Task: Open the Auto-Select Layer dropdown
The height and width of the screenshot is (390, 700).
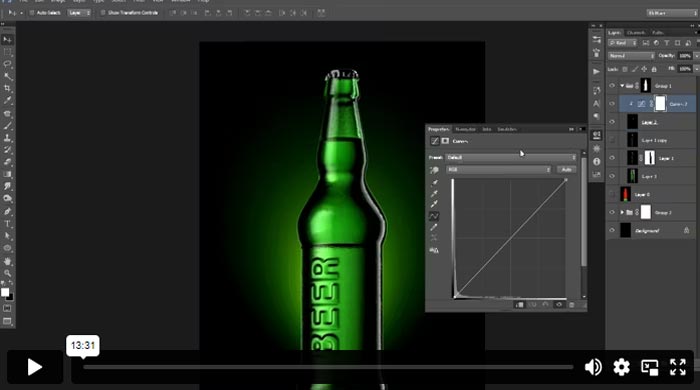Action: 79,13
